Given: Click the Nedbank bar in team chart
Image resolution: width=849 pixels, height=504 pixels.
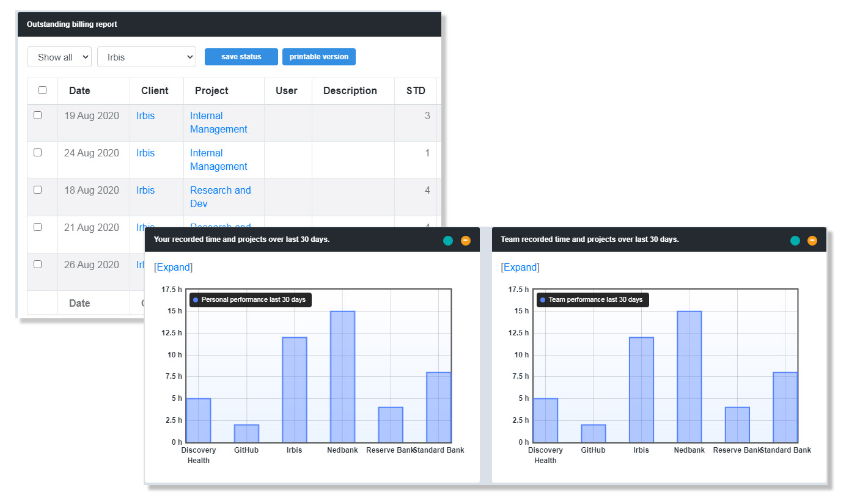Looking at the screenshot, I should [x=689, y=377].
